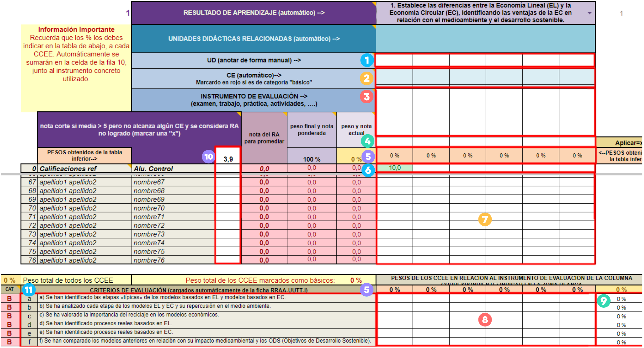
Task: Select criterion d) procesos reales basados en EL
Action: [x=206, y=324]
